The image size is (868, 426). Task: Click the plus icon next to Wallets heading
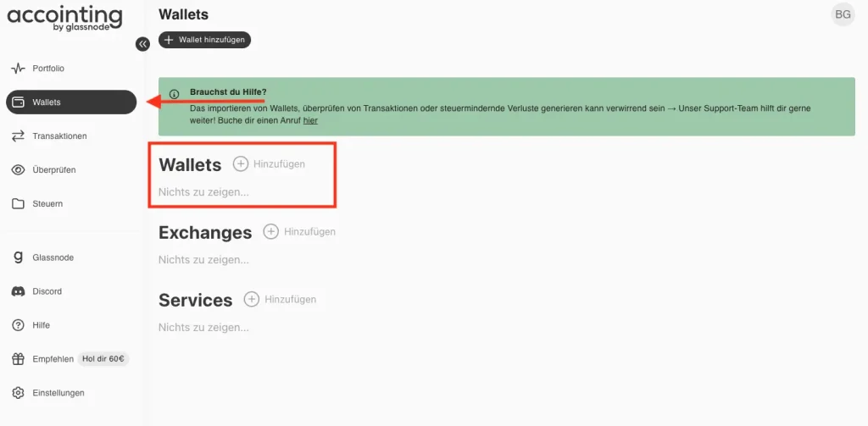click(241, 164)
